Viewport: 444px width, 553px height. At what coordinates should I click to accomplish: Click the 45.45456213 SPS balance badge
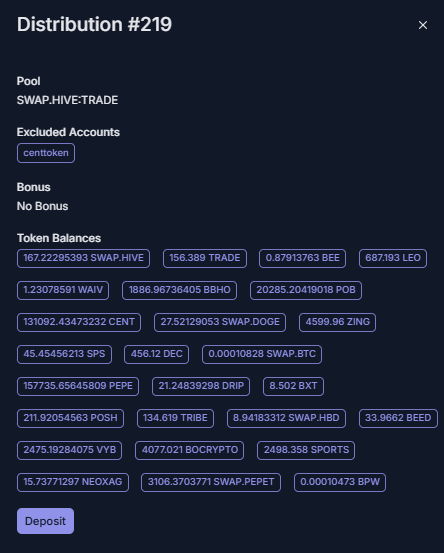click(64, 354)
